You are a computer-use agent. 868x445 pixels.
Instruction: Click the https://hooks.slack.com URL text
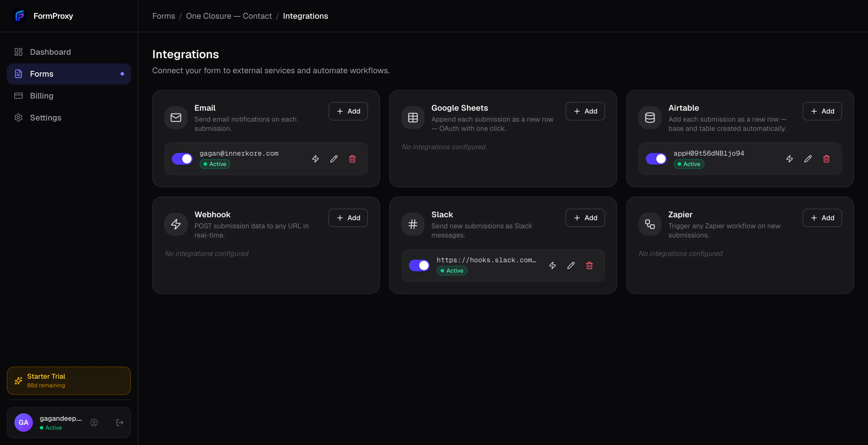pos(486,260)
